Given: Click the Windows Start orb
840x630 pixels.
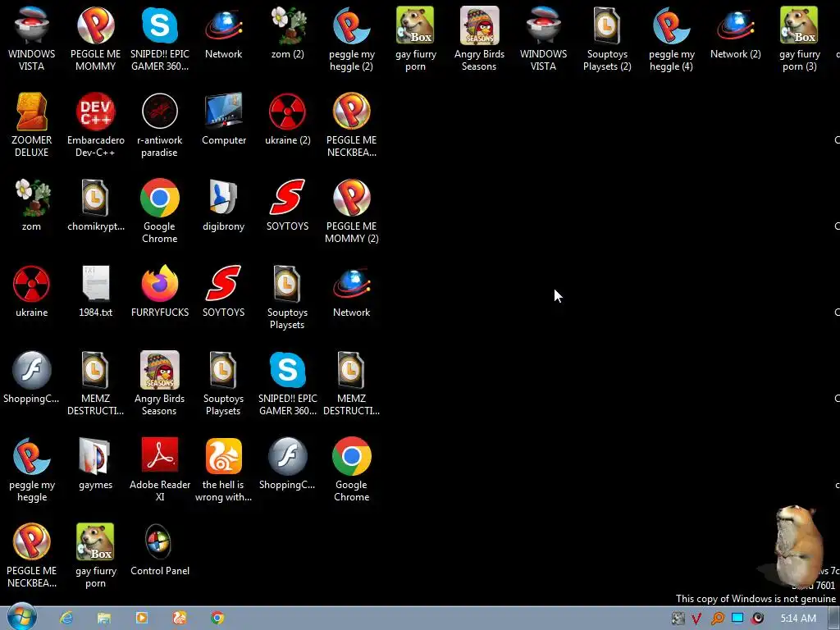Looking at the screenshot, I should (22, 617).
